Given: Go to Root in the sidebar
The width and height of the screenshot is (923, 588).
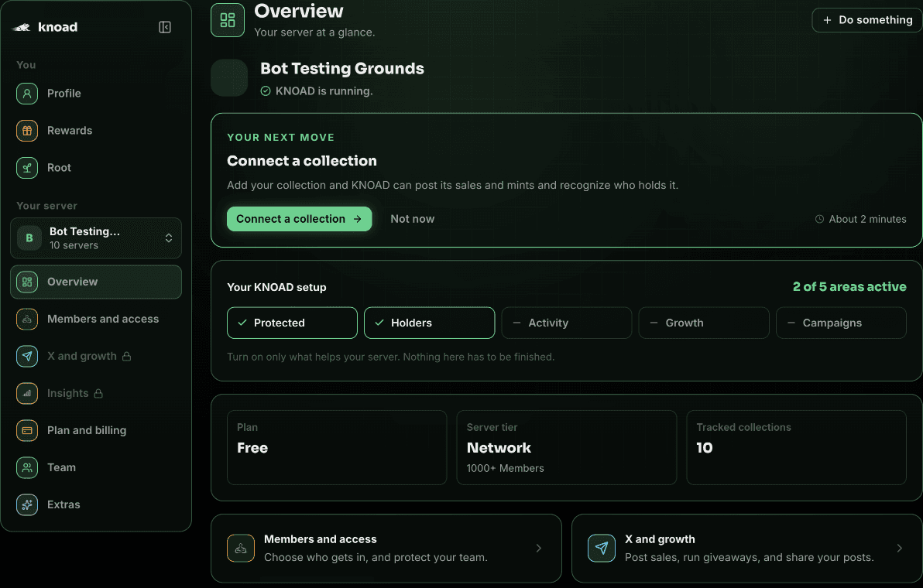Looking at the screenshot, I should [96, 168].
